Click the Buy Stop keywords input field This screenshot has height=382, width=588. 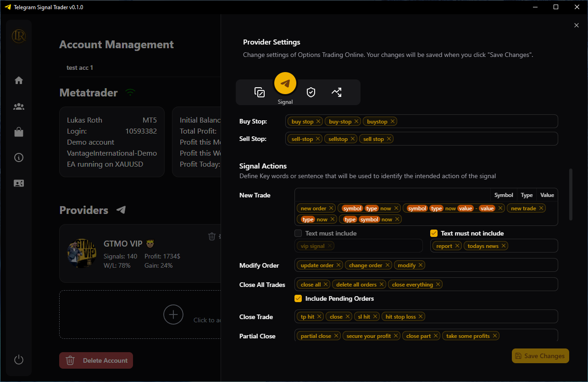click(422, 121)
